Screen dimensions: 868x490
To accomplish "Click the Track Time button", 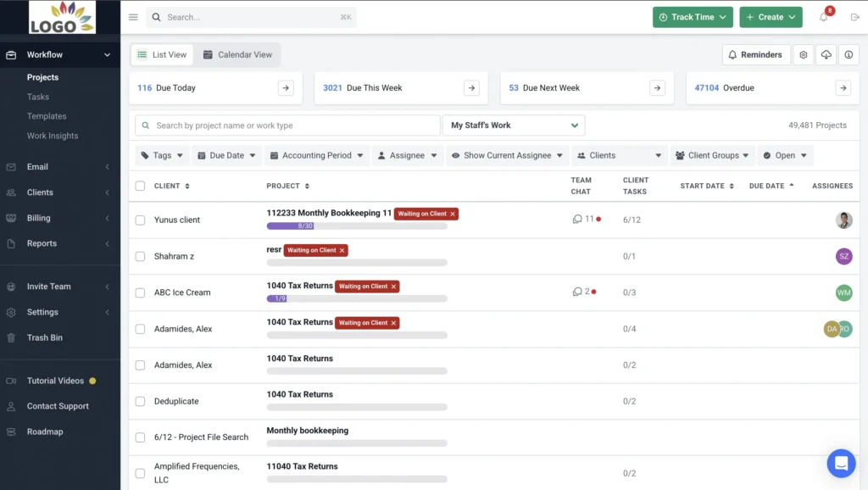I will click(x=693, y=16).
